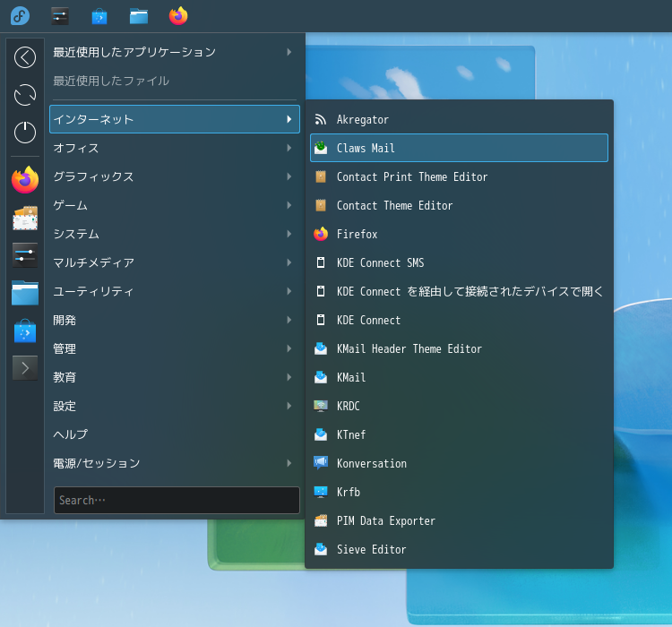672x627 pixels.
Task: Open System Settings favorite in sidebar
Action: tap(25, 255)
